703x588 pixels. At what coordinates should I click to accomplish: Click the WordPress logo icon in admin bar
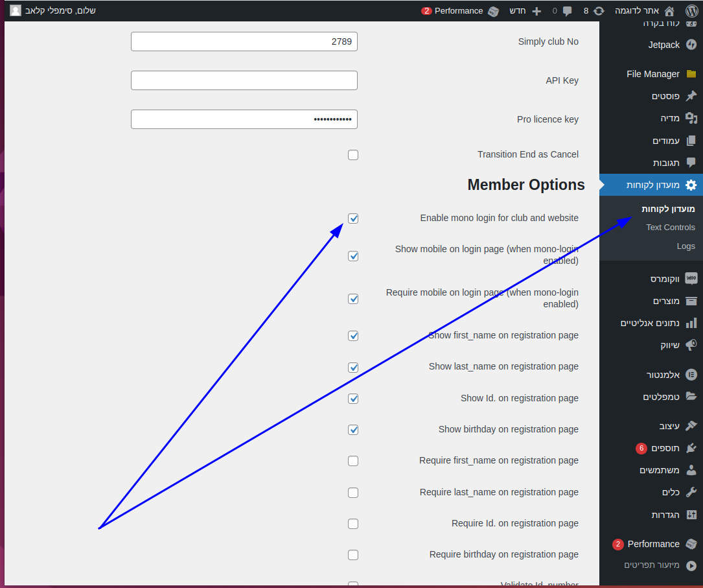[x=691, y=11]
